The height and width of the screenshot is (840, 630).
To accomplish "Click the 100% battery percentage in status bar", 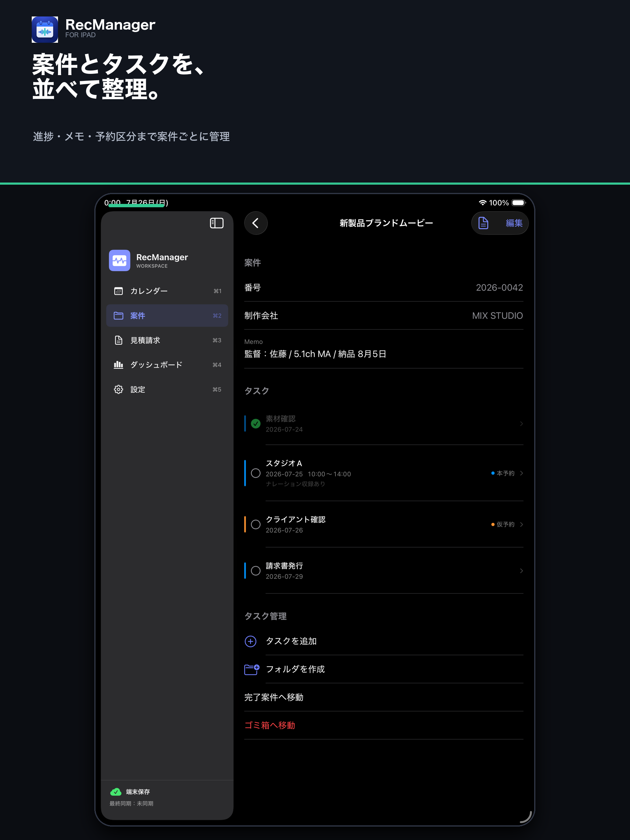I will [499, 203].
